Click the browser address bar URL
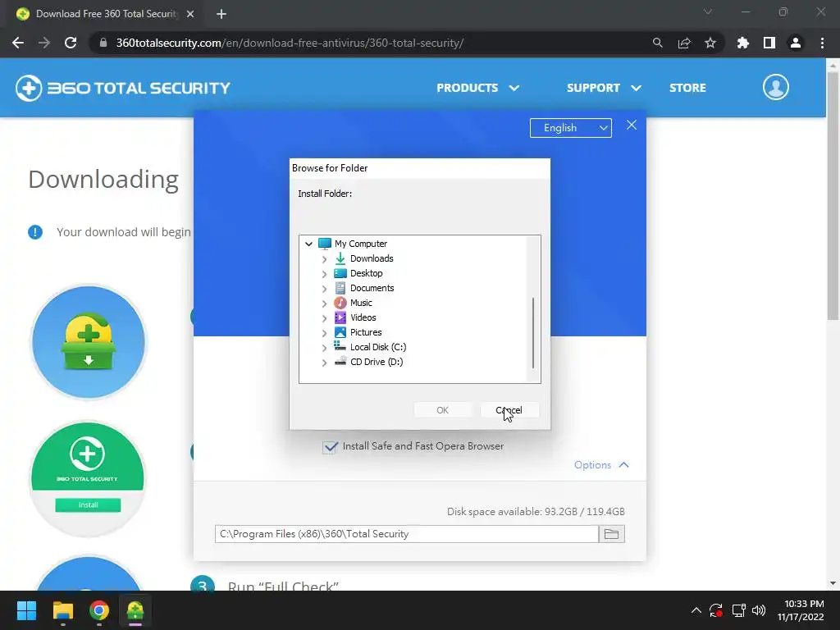 click(x=290, y=43)
